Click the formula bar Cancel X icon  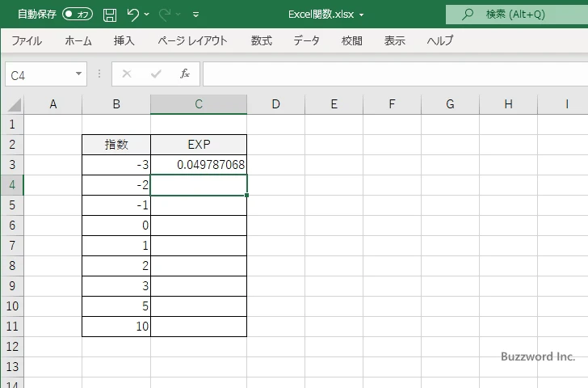[x=127, y=74]
